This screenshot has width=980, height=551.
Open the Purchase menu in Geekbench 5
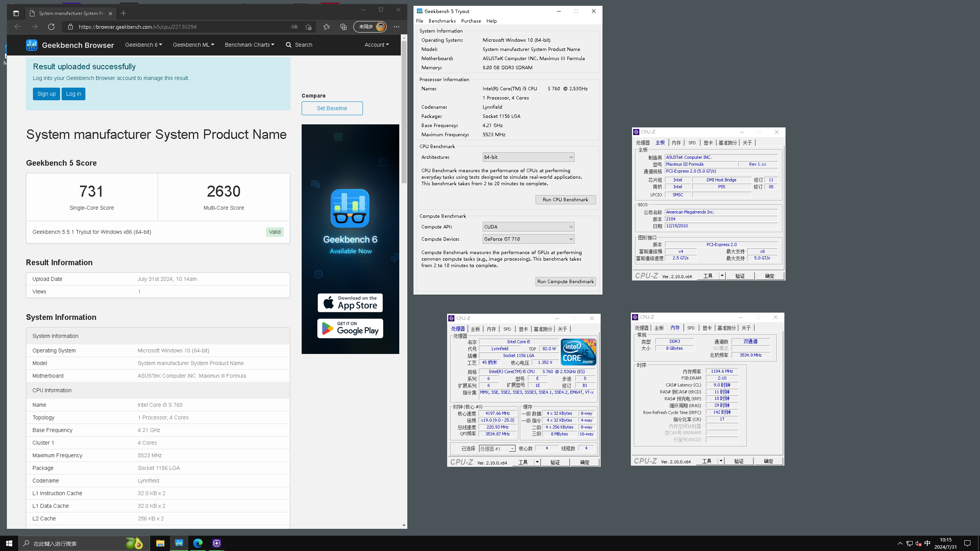point(471,21)
